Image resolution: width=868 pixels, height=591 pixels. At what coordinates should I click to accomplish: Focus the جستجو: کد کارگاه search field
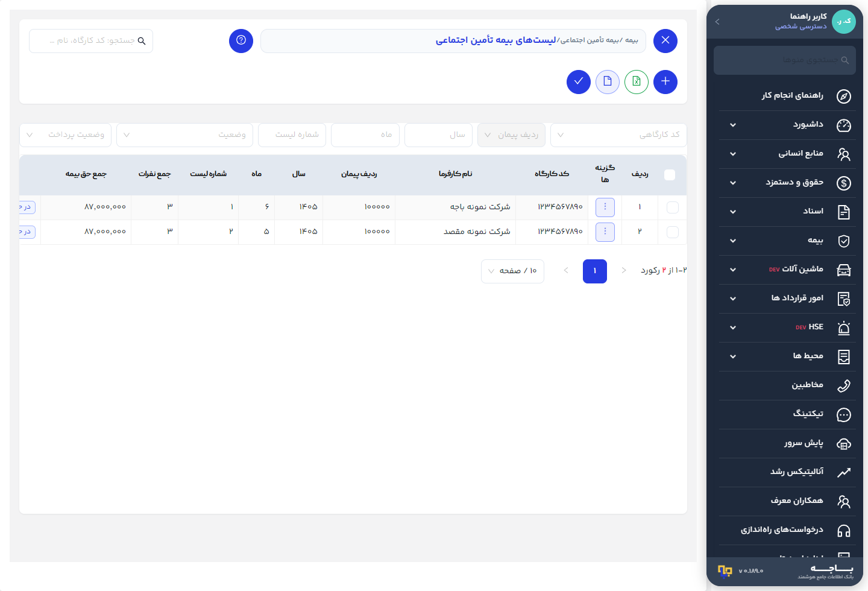(x=91, y=41)
